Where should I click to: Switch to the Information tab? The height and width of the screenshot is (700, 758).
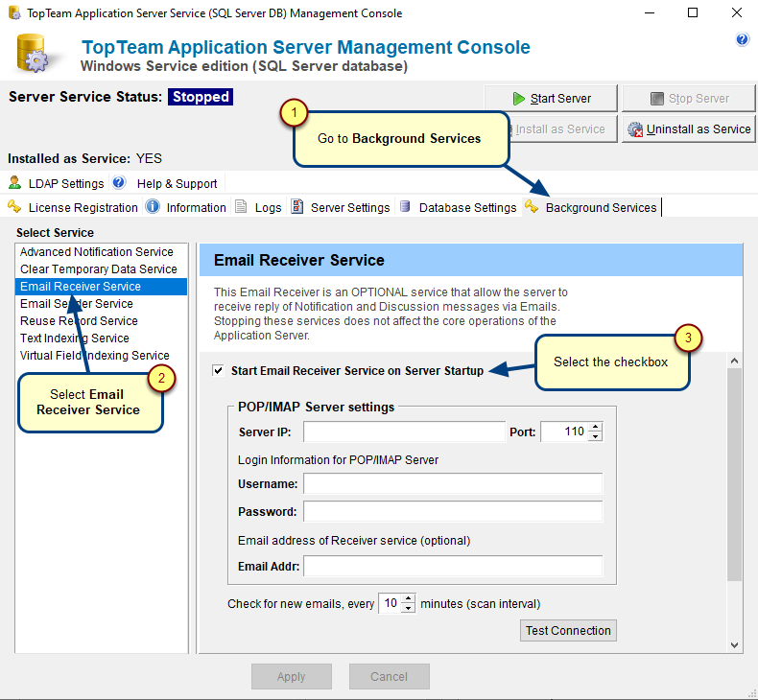point(186,207)
